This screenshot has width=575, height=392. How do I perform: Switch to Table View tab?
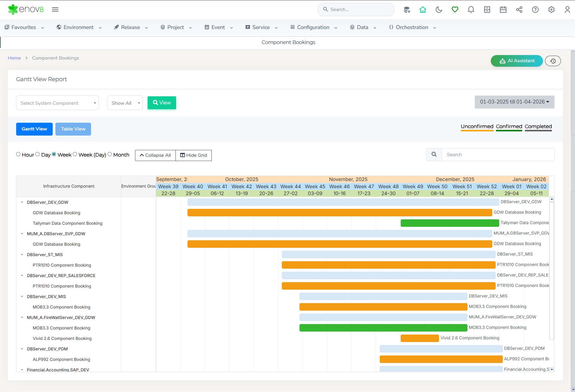click(x=73, y=129)
